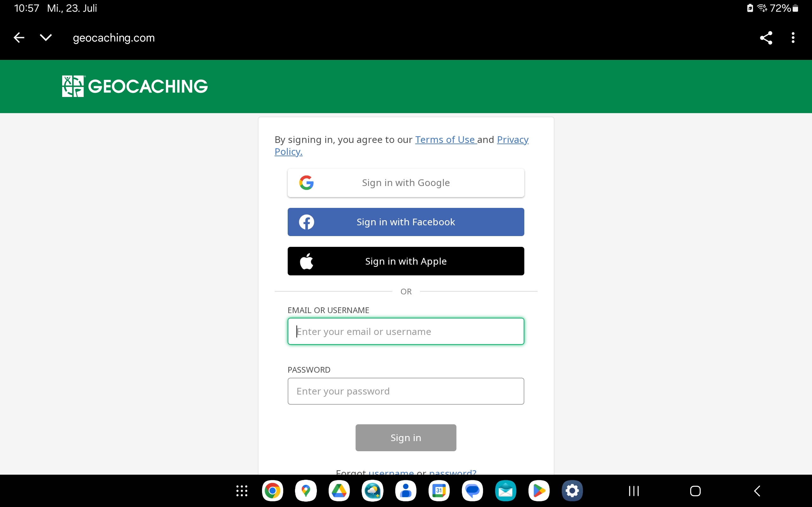Open Settings gear in the taskbar
Image resolution: width=812 pixels, height=507 pixels.
click(572, 491)
